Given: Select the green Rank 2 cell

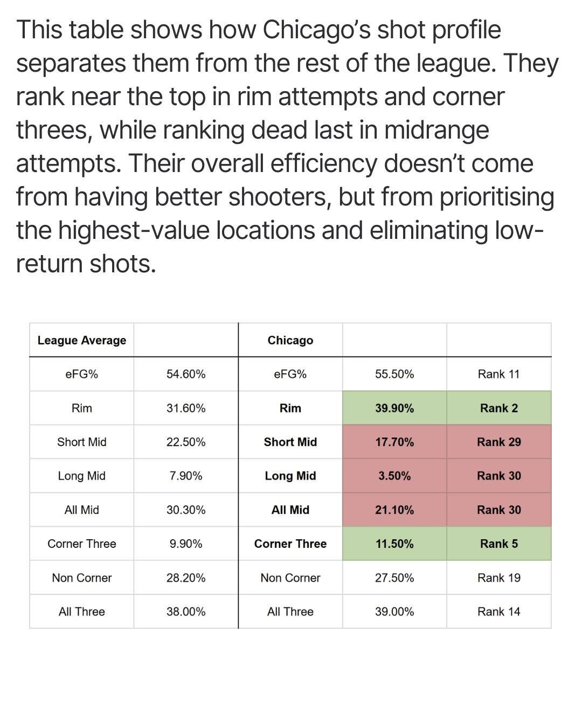Looking at the screenshot, I should point(499,408).
